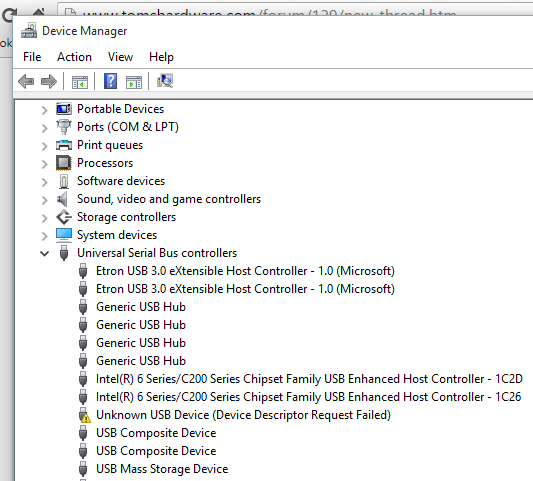Open the File menu
This screenshot has height=481, width=533.
(x=32, y=57)
